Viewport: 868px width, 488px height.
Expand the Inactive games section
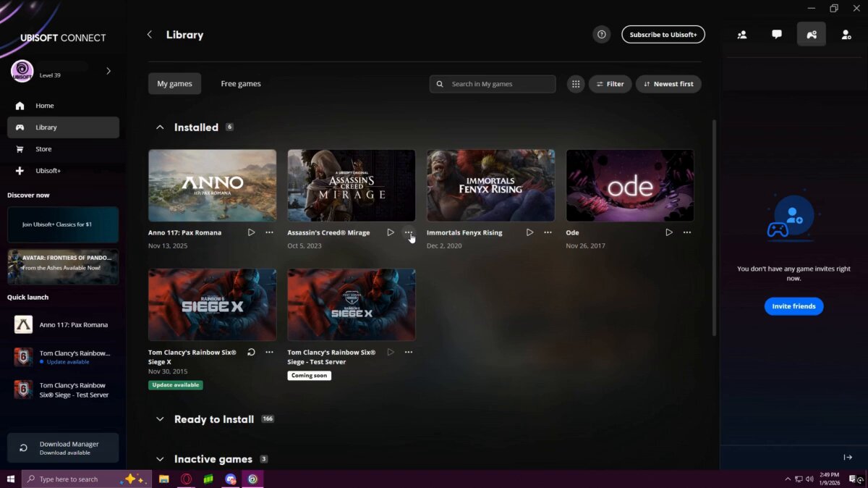pos(160,459)
